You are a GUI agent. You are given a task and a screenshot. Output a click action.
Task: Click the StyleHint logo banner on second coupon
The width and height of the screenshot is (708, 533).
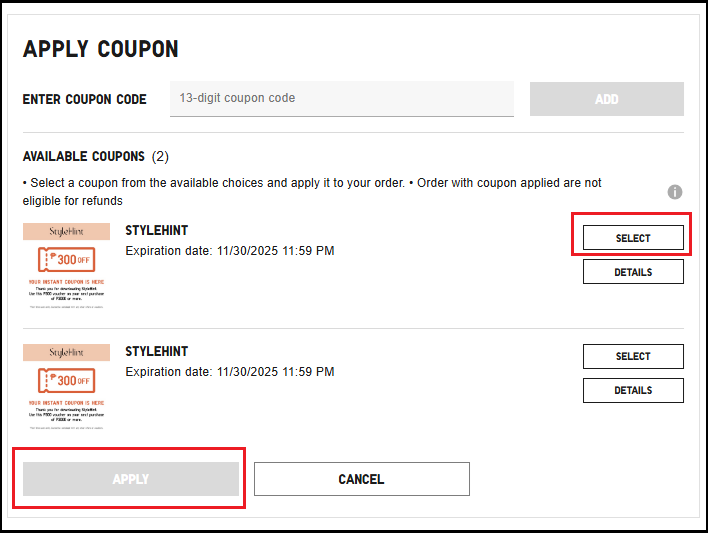click(x=66, y=352)
